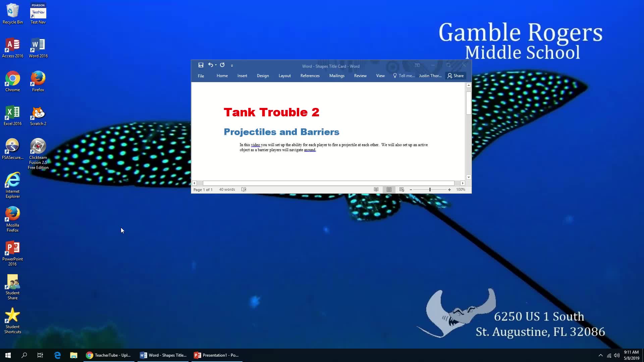644x362 pixels.
Task: Scroll down using the document scrollbar
Action: pyautogui.click(x=468, y=177)
